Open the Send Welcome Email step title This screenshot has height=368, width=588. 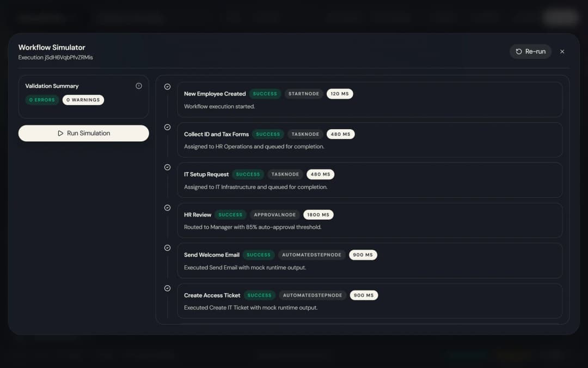point(211,255)
